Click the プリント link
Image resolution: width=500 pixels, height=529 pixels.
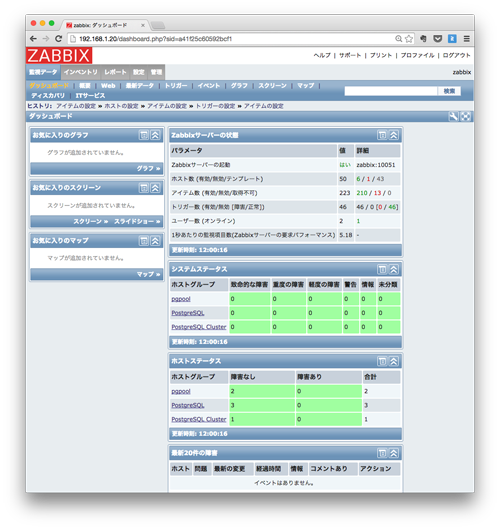pos(381,55)
